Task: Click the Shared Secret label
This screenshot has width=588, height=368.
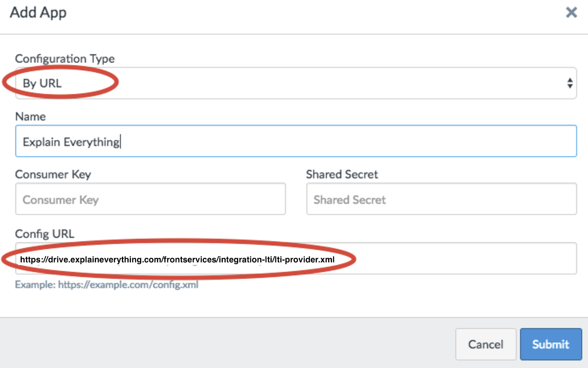Action: (342, 174)
